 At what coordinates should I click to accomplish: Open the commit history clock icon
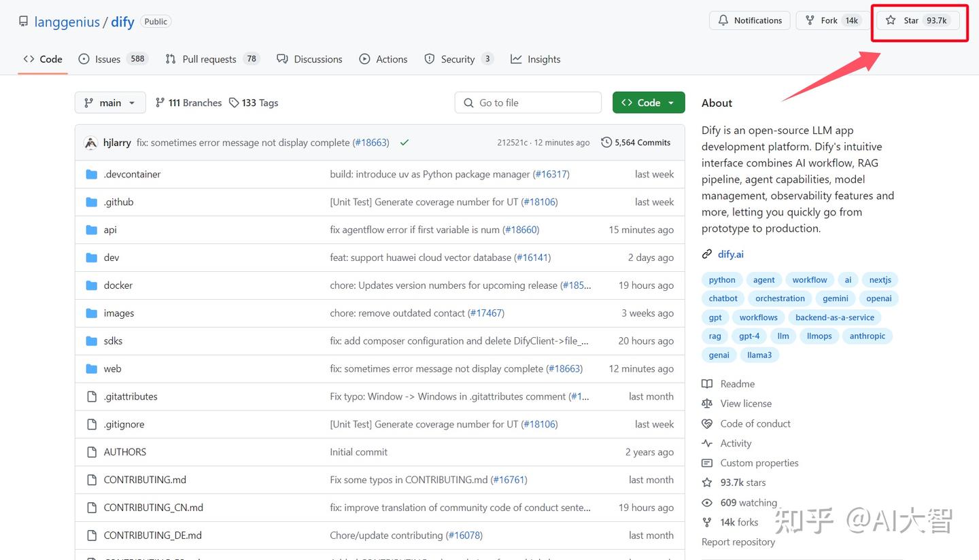point(606,143)
